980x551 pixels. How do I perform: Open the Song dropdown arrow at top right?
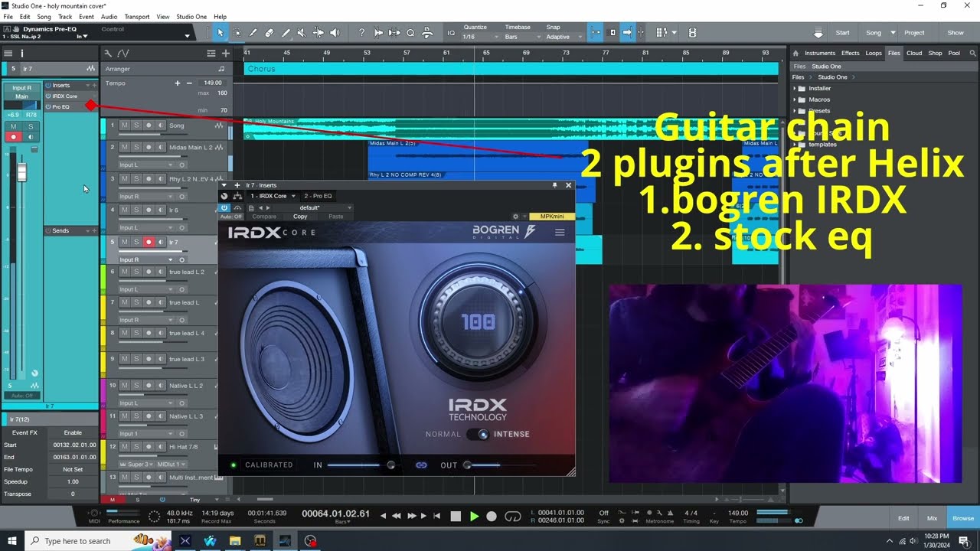(892, 33)
